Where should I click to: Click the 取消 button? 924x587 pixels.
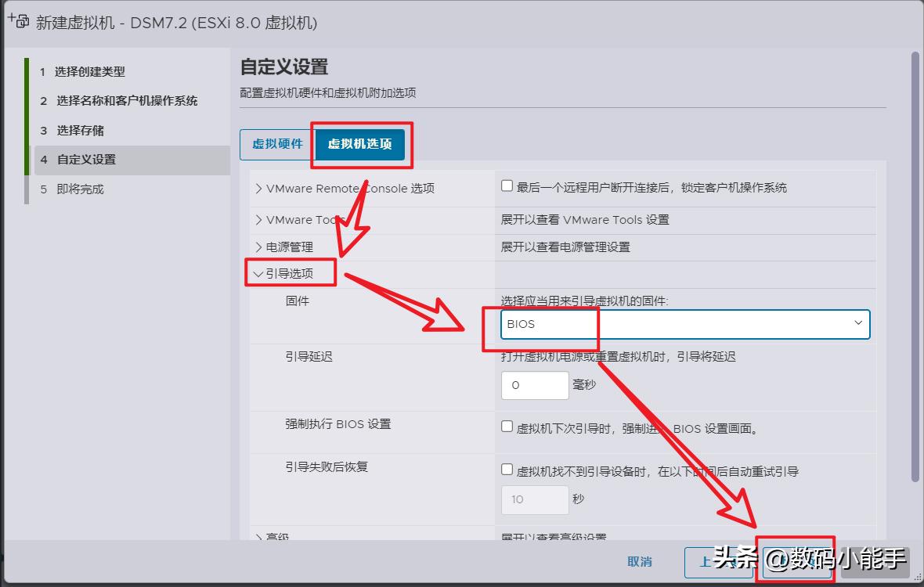641,562
